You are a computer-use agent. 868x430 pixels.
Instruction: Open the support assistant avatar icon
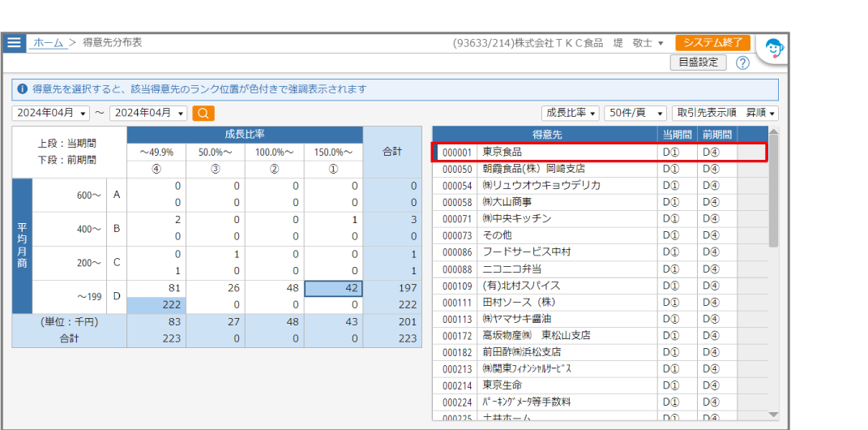(x=773, y=50)
